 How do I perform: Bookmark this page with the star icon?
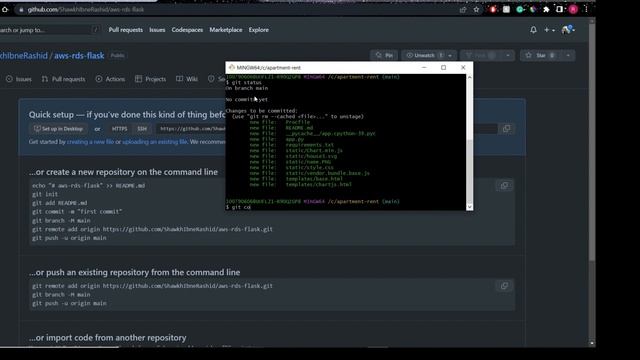pyautogui.click(x=476, y=9)
